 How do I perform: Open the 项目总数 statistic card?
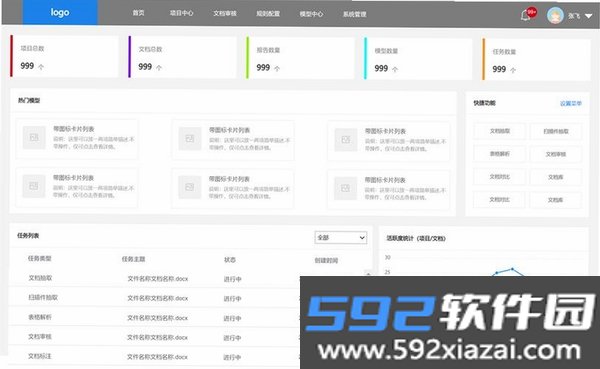point(64,56)
